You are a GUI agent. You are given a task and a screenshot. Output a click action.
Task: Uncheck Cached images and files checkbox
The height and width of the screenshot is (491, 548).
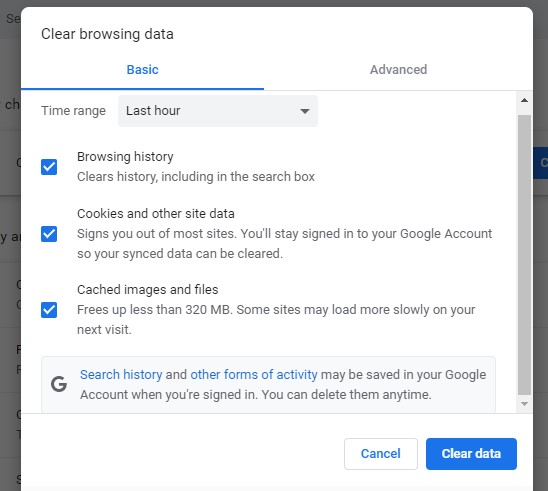[49, 310]
